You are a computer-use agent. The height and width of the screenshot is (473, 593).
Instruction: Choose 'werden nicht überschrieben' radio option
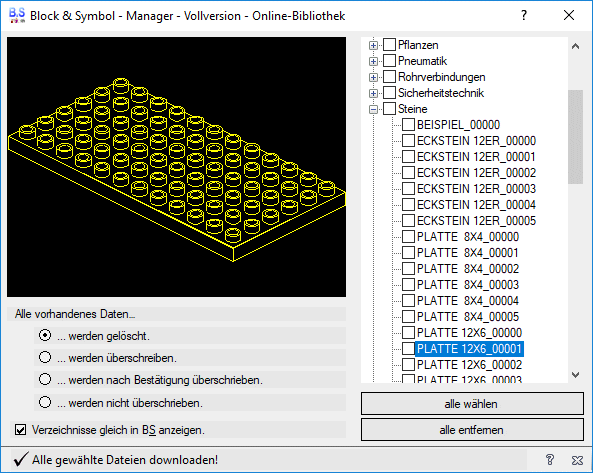(x=45, y=402)
